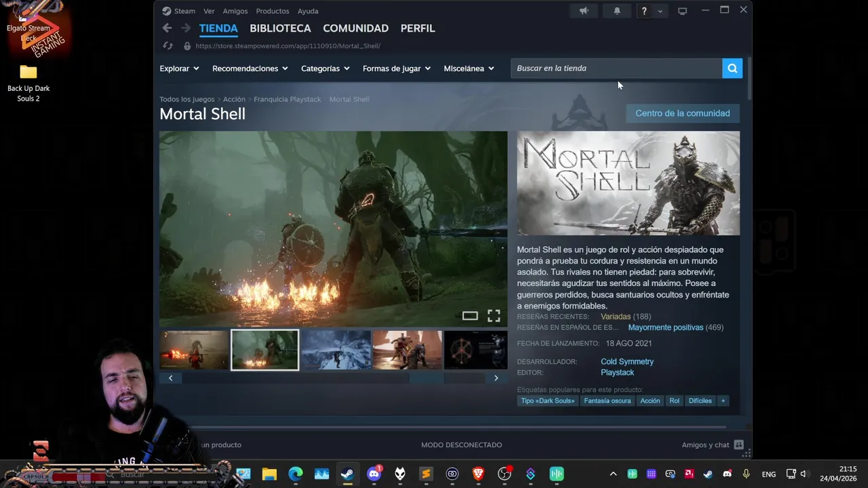This screenshot has height=488, width=868.
Task: Open Sublime Text from taskbar
Action: pyautogui.click(x=426, y=474)
